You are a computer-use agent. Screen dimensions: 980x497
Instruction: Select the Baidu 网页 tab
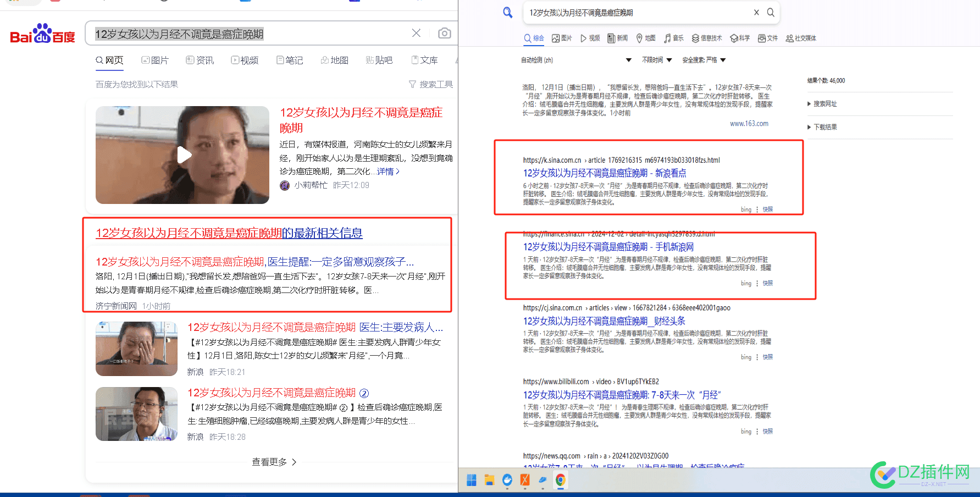(109, 60)
